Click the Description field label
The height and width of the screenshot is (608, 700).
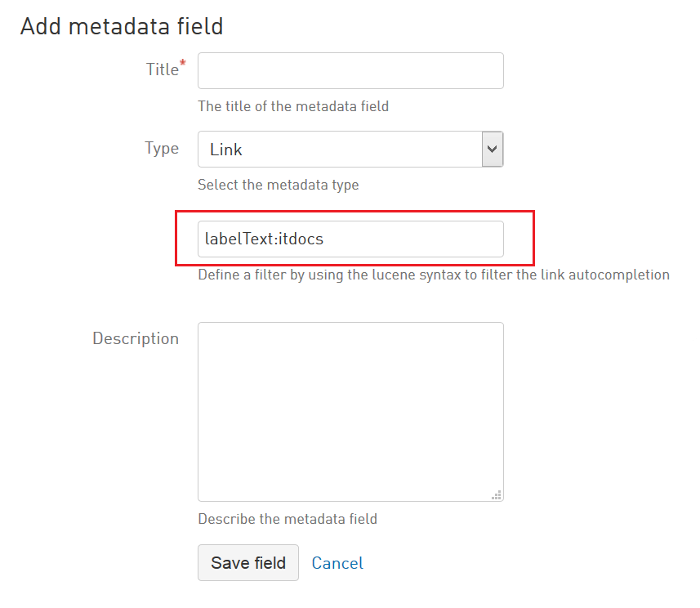pyautogui.click(x=136, y=338)
